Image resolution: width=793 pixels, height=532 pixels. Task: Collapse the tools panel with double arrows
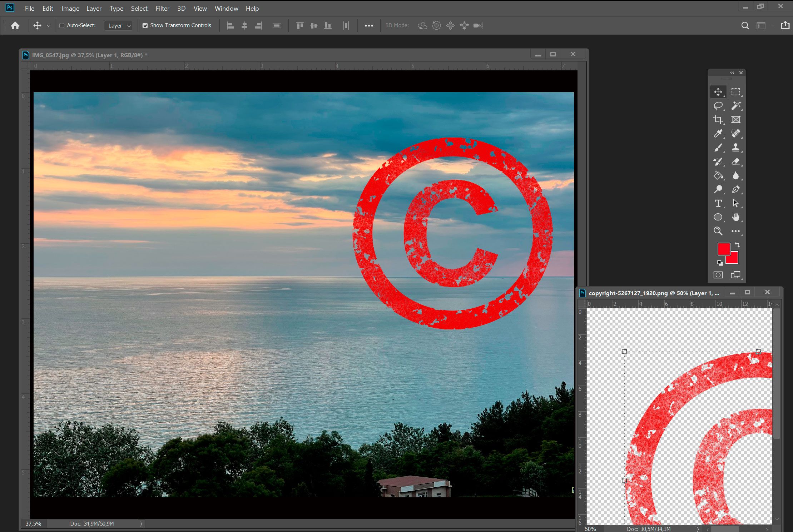732,73
